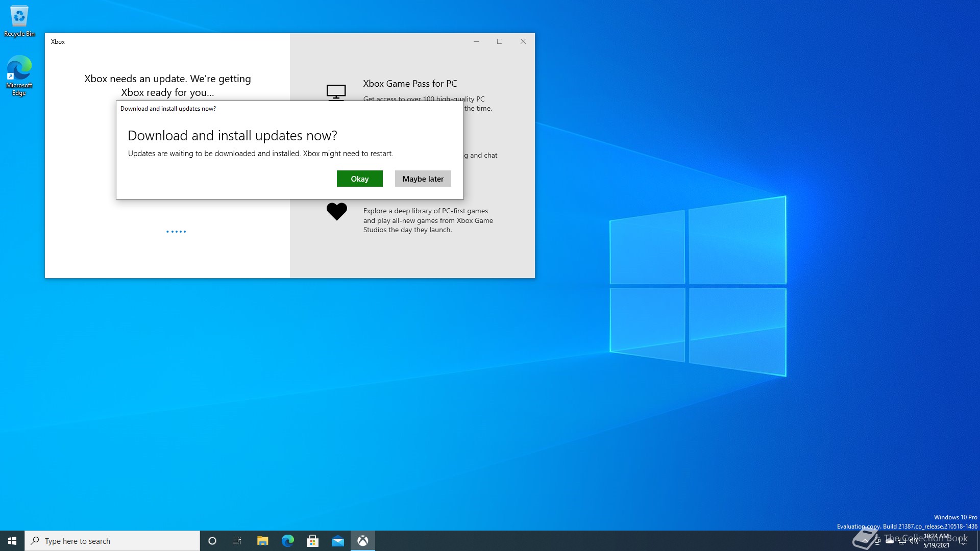
Task: Focus the 'Type here to search' box
Action: pyautogui.click(x=112, y=541)
